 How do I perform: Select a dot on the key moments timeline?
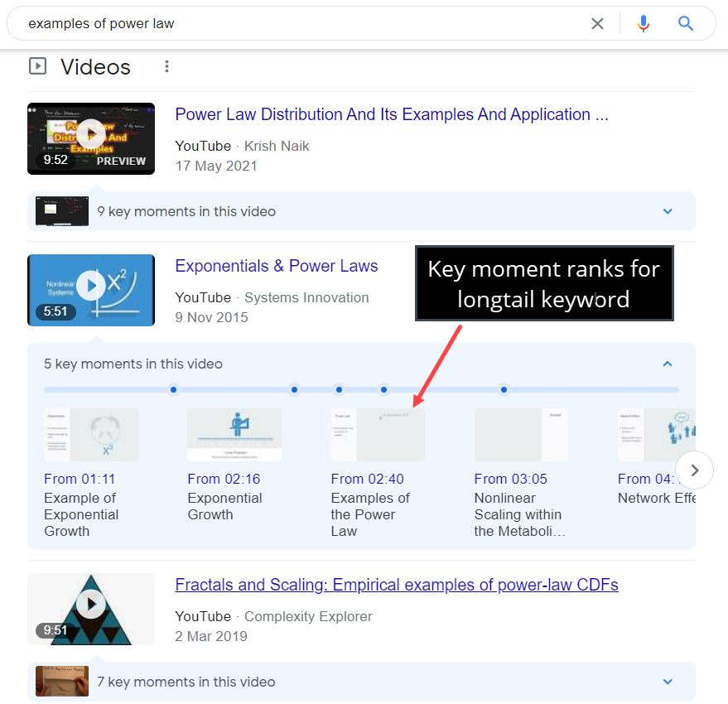click(x=173, y=389)
